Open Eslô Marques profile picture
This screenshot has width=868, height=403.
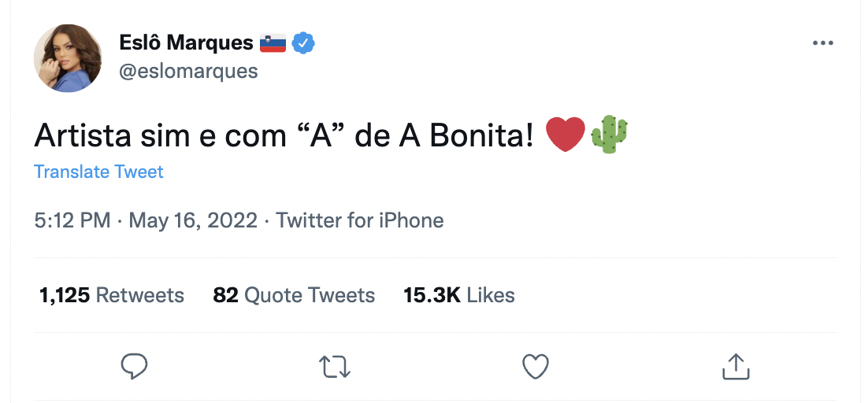[x=68, y=58]
